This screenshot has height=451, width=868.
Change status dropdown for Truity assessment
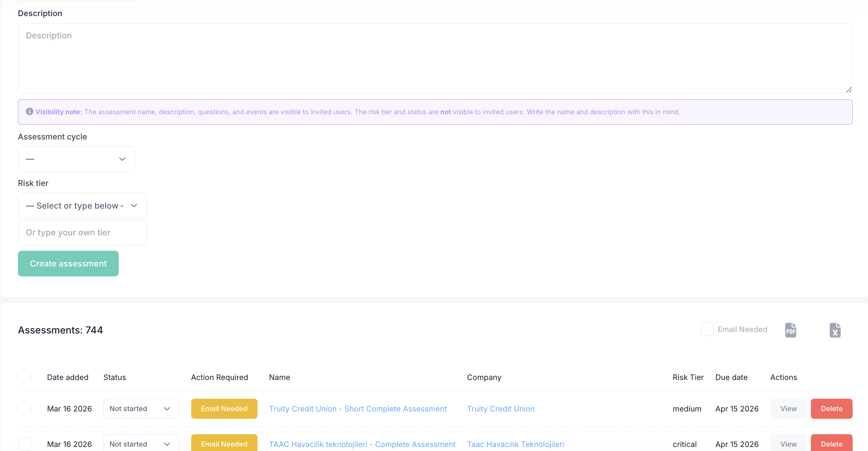pyautogui.click(x=141, y=409)
